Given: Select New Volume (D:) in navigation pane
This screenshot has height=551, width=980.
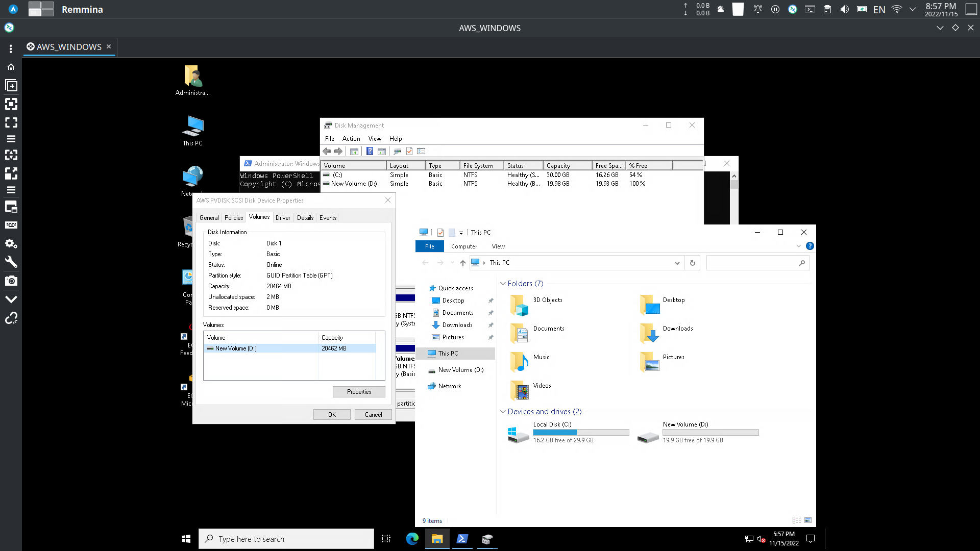Looking at the screenshot, I should click(460, 370).
